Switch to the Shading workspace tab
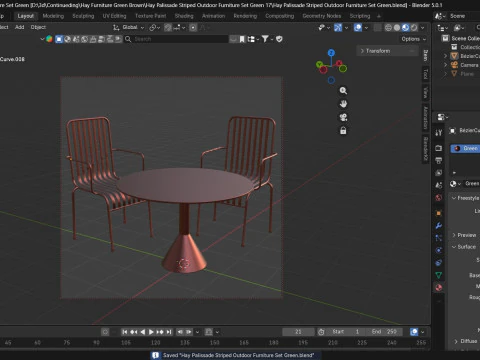The width and height of the screenshot is (480, 360). 184,16
